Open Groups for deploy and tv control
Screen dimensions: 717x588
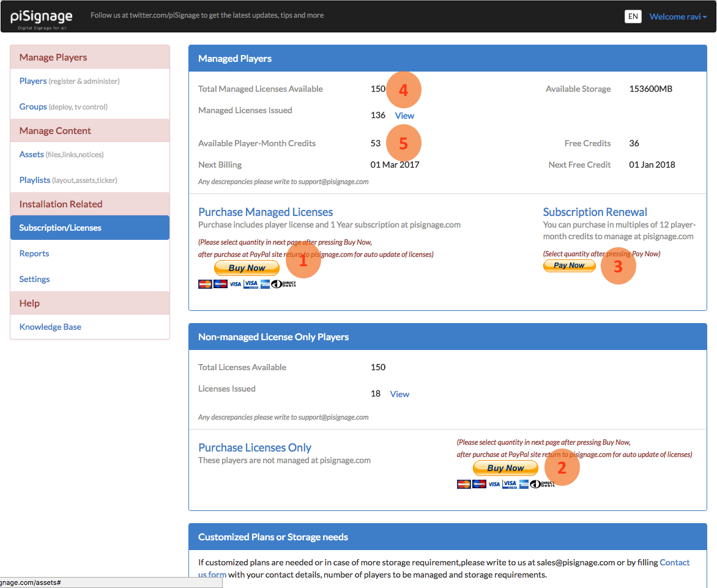[33, 106]
